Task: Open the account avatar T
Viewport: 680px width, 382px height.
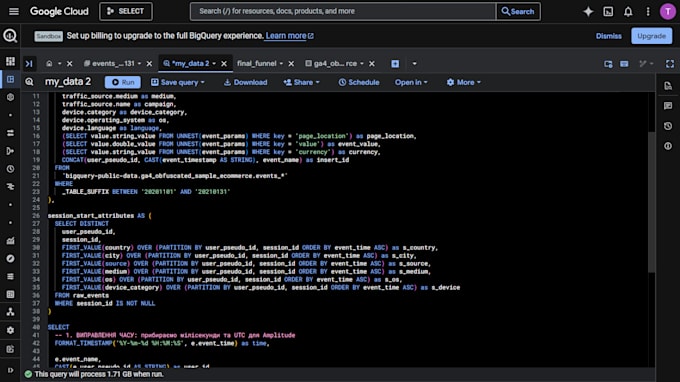Action: tap(667, 12)
